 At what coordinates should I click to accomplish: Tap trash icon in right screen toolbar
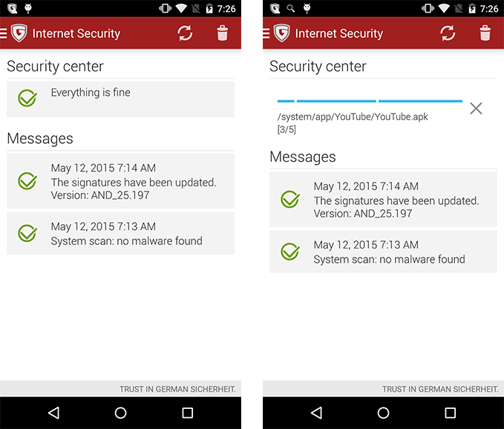[485, 33]
